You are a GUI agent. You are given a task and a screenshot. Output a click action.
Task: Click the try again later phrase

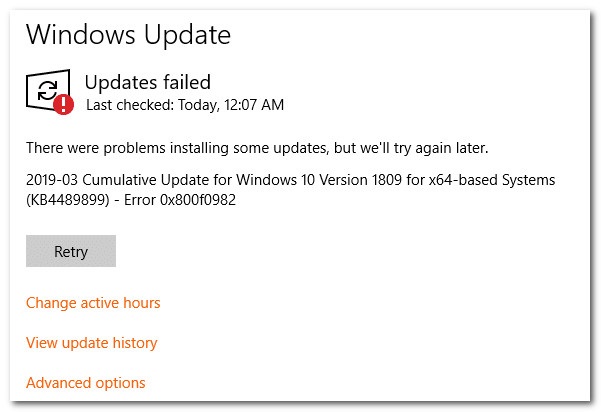tap(440, 148)
